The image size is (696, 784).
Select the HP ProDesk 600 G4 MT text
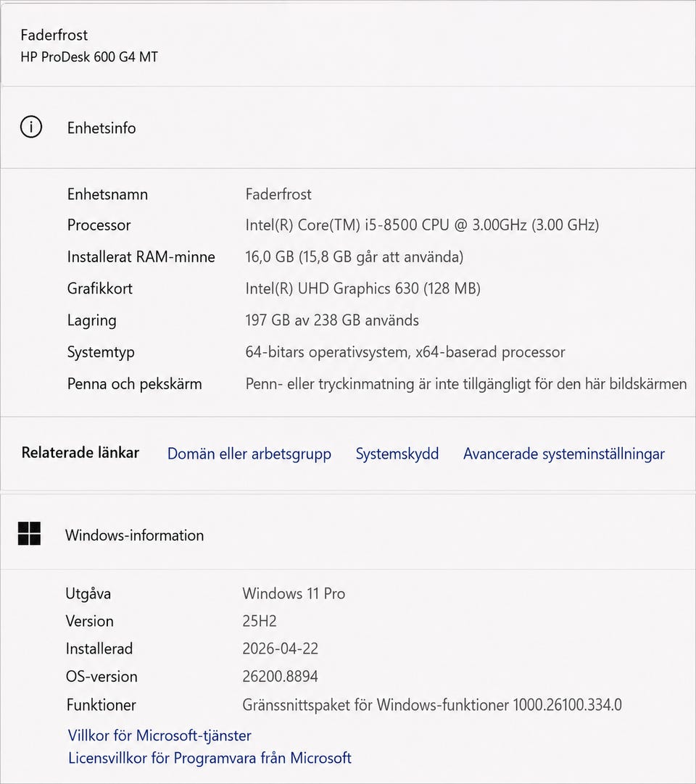[x=89, y=57]
